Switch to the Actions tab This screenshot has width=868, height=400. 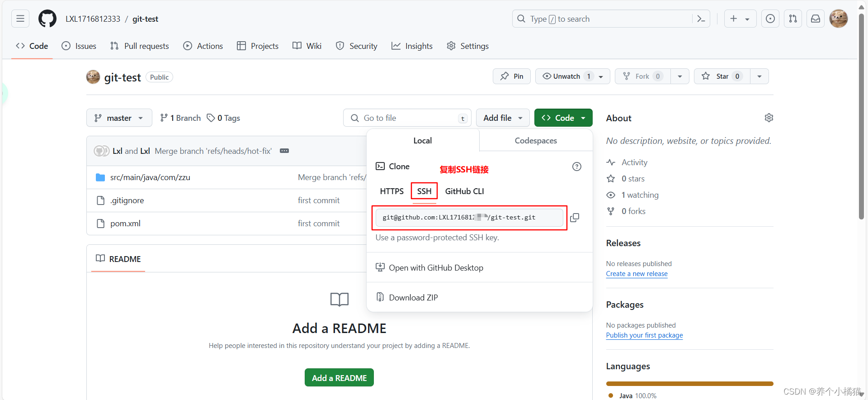coord(203,46)
